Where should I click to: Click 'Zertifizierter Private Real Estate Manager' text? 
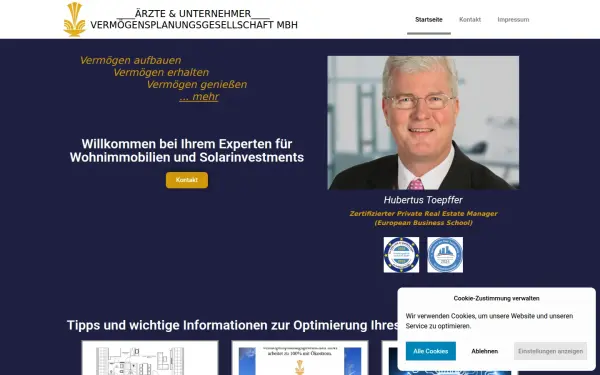click(423, 214)
